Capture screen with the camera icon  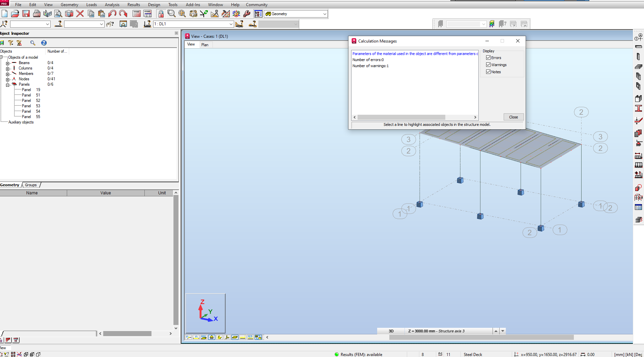[x=69, y=13]
